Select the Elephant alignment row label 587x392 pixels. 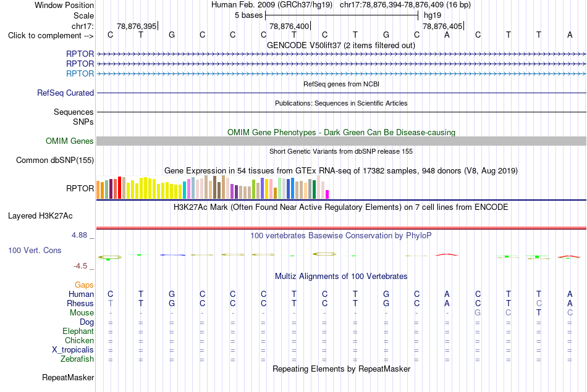pos(78,332)
